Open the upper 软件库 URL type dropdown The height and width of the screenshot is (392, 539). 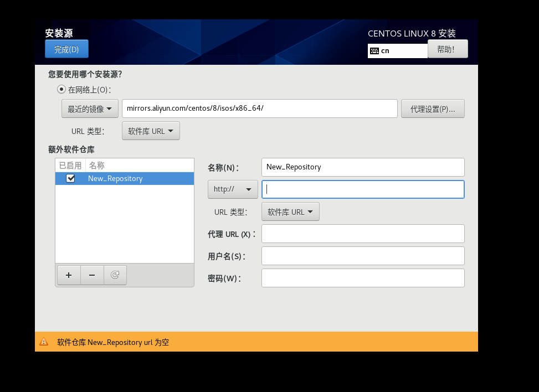coord(151,131)
